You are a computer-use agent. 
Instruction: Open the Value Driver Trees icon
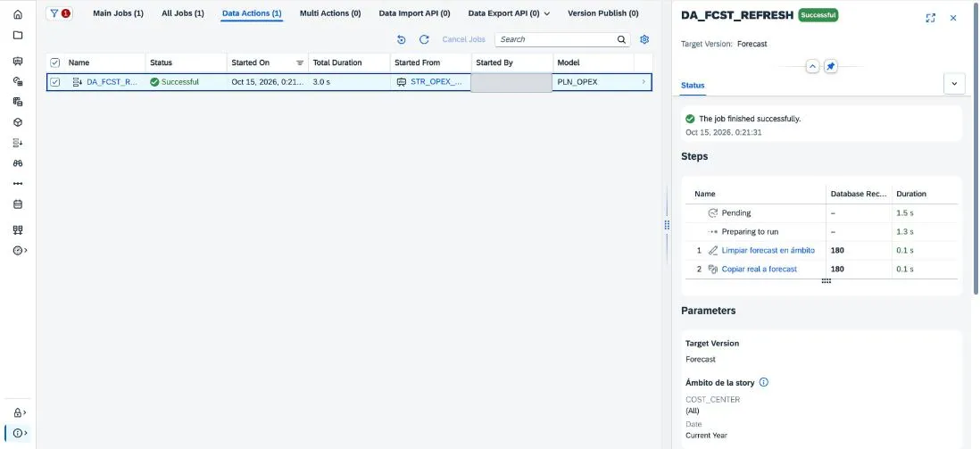[18, 230]
